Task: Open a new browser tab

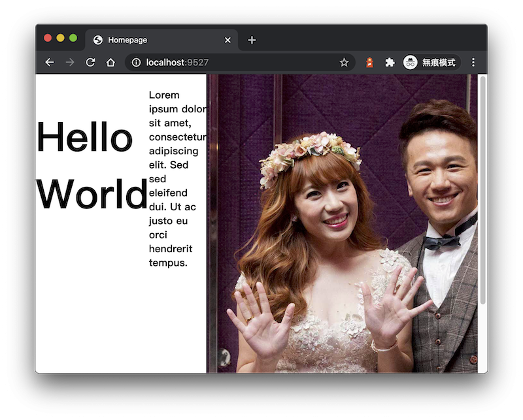Action: (252, 40)
